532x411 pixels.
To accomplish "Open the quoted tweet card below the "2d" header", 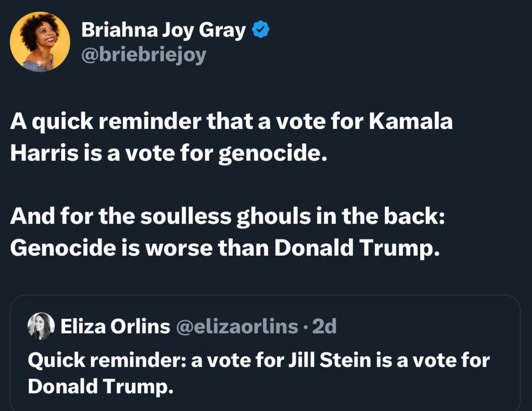I will [x=265, y=373].
